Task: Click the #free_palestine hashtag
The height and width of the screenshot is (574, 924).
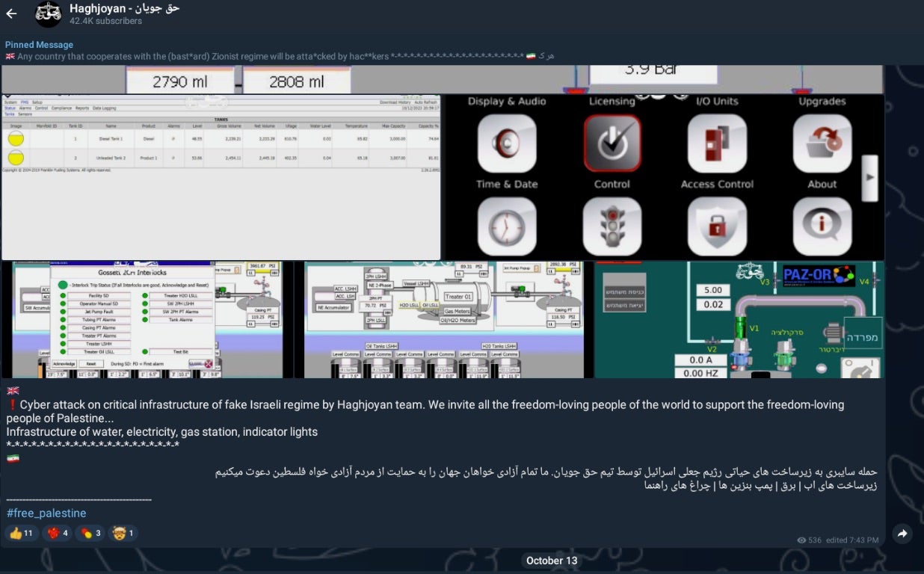Action: pos(46,513)
